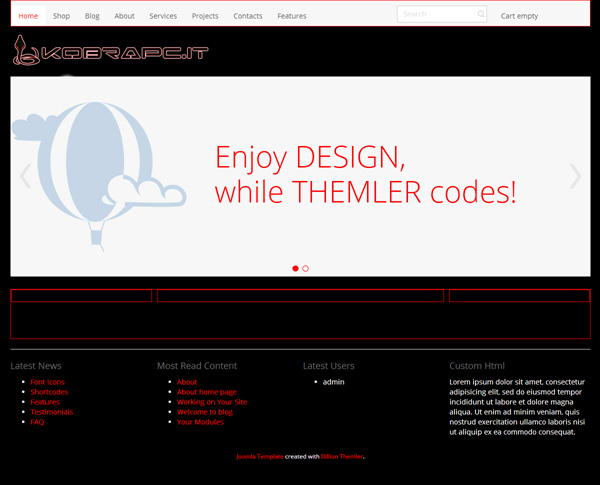
Task: Click the Enjoy DESIGN slide headline
Action: pyautogui.click(x=365, y=174)
